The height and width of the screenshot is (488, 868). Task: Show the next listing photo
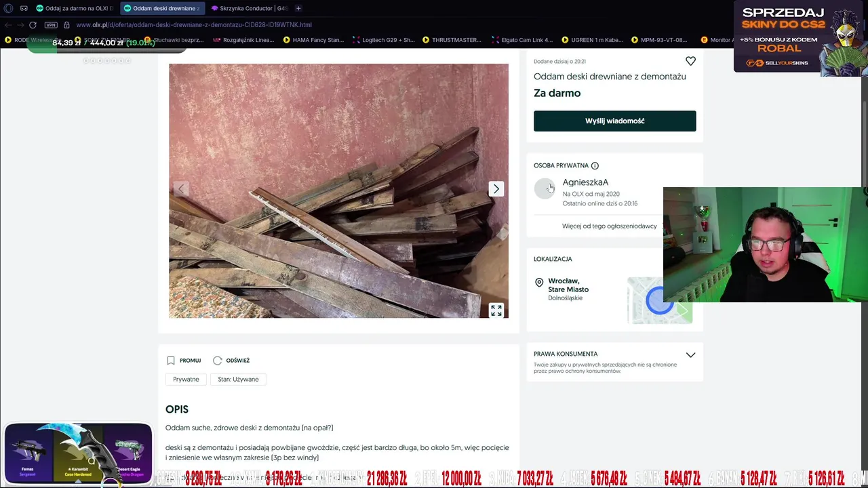[x=496, y=189]
